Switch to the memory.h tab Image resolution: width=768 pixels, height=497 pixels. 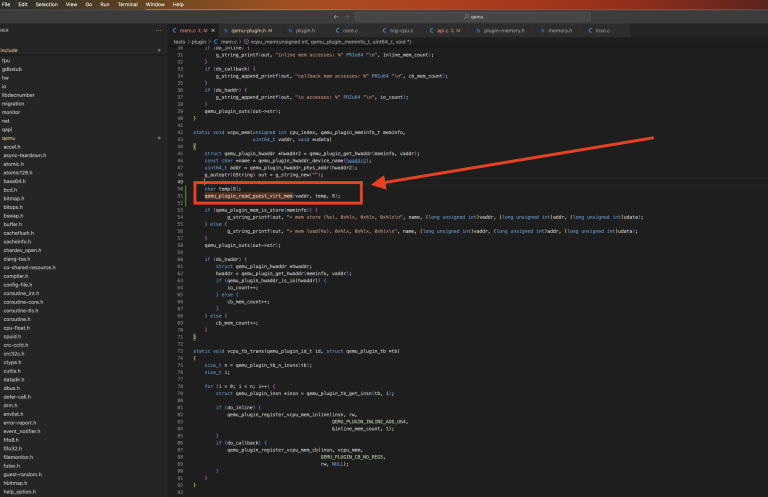click(x=559, y=30)
